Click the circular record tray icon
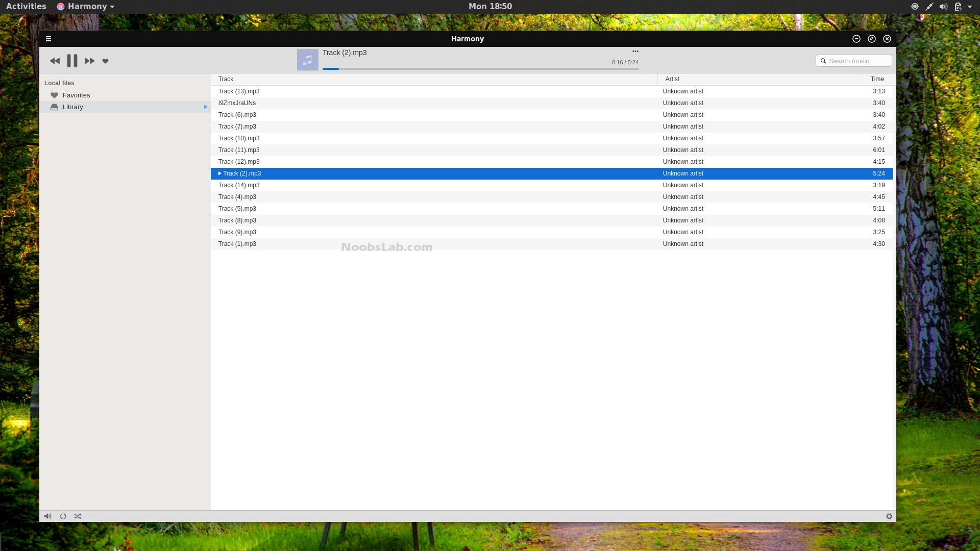Image resolution: width=980 pixels, height=551 pixels. (x=915, y=7)
